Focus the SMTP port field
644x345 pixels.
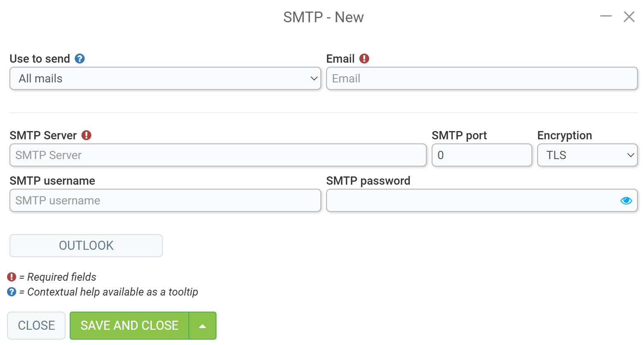pos(482,155)
